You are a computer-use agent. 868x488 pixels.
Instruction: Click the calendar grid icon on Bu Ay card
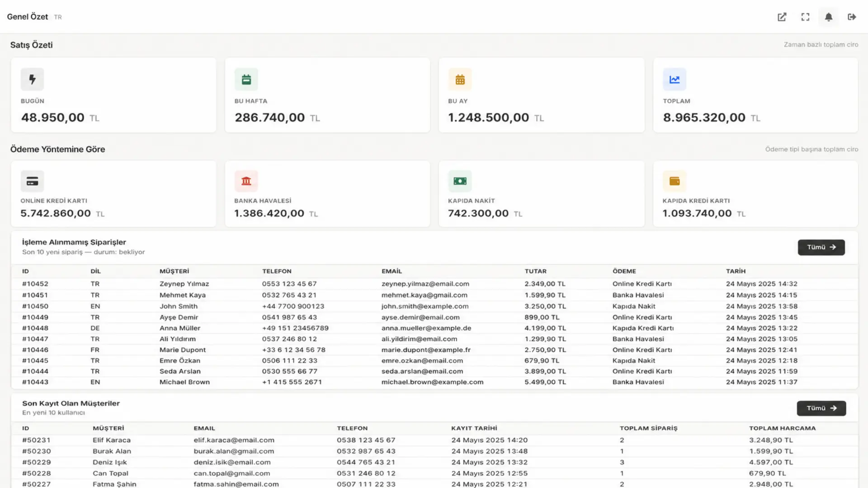460,80
